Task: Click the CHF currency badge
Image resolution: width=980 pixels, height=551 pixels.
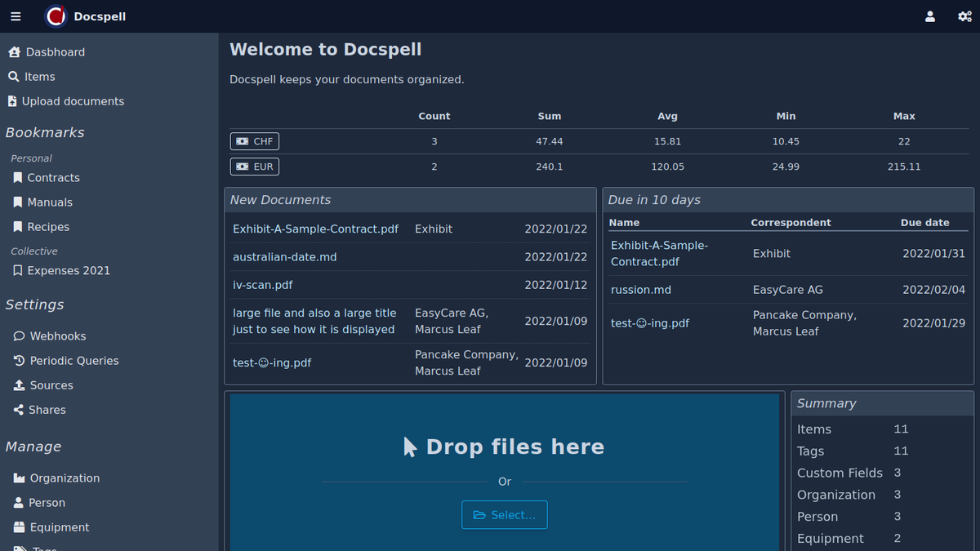Action: click(254, 140)
